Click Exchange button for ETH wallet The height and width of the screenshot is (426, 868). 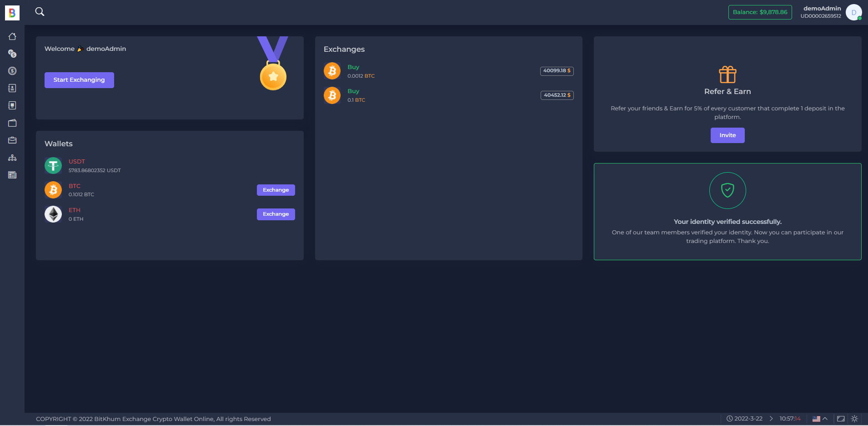coord(276,214)
